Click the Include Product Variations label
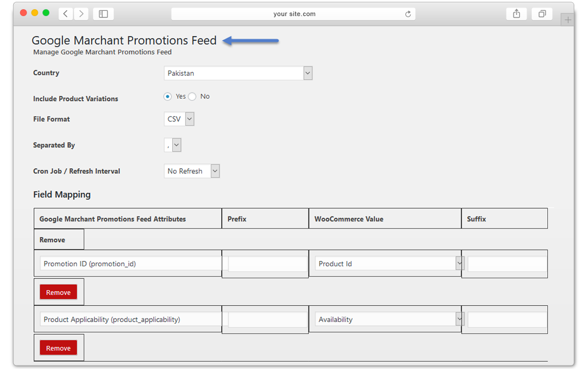 click(x=75, y=99)
